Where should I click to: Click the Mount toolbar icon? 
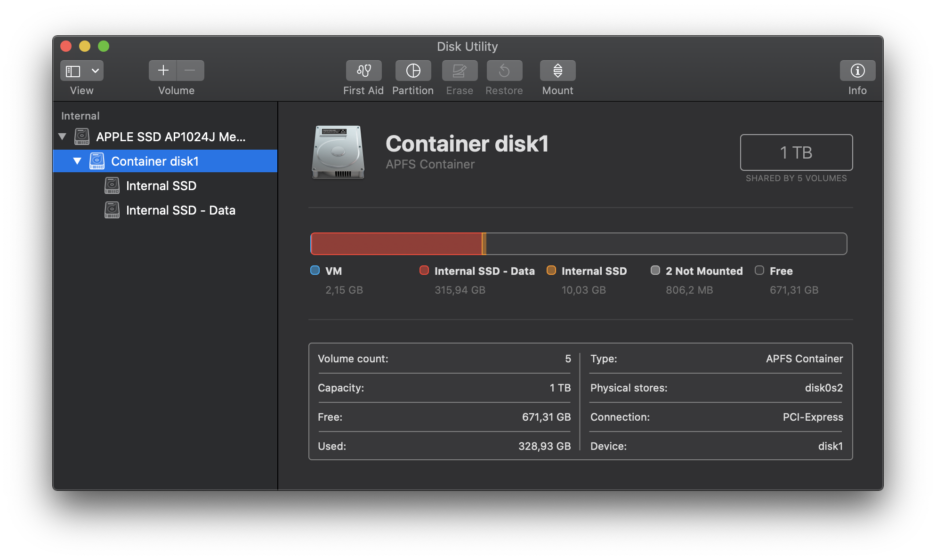[557, 71]
